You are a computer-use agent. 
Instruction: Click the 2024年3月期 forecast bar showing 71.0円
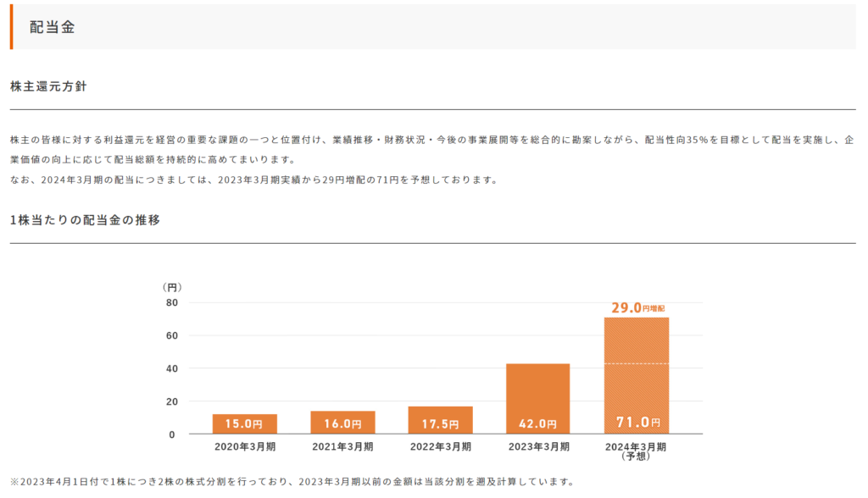pos(637,376)
